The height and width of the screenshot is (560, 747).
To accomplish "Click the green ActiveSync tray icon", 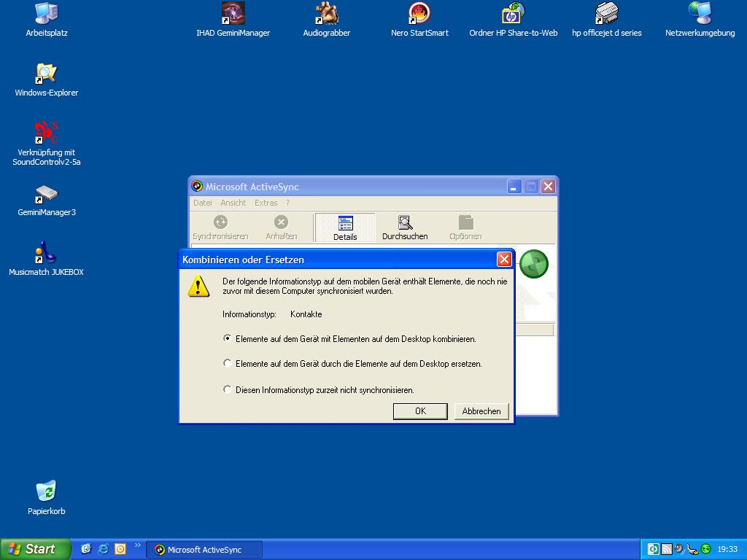I will click(x=706, y=549).
